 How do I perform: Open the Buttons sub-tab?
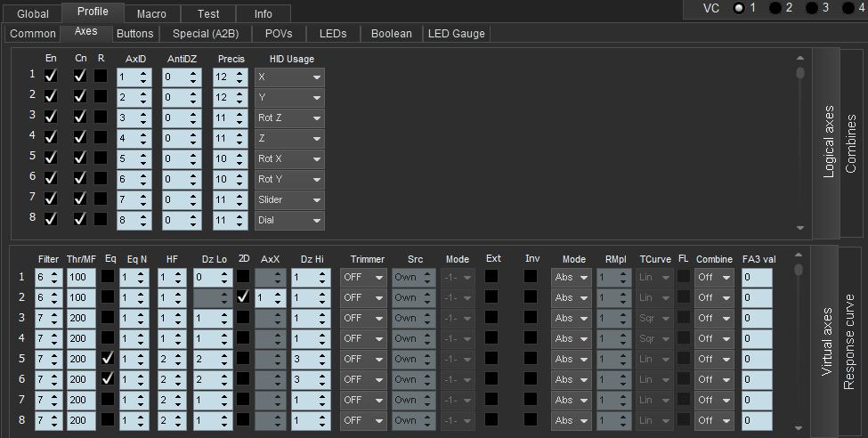[x=134, y=34]
